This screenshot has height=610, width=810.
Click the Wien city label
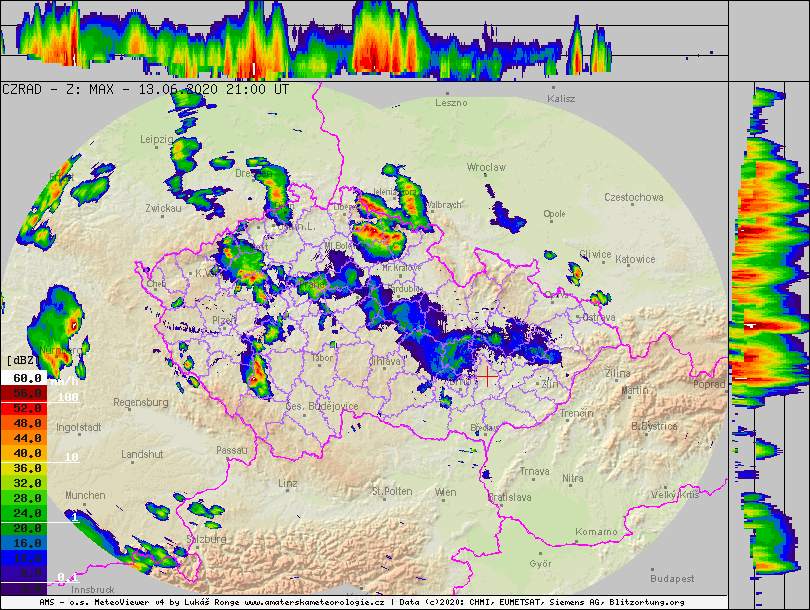445,492
